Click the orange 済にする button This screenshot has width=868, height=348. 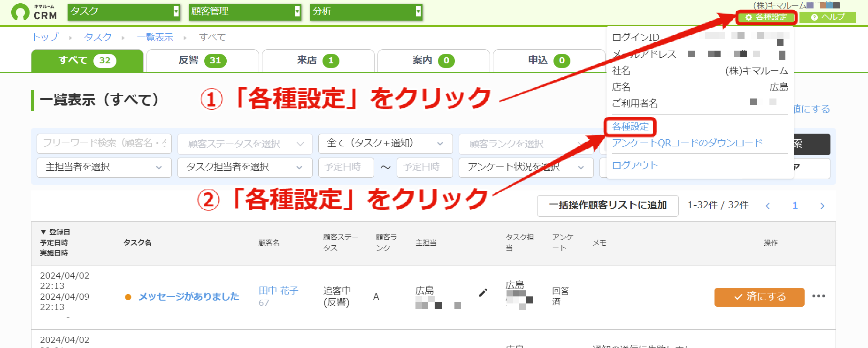(x=760, y=297)
